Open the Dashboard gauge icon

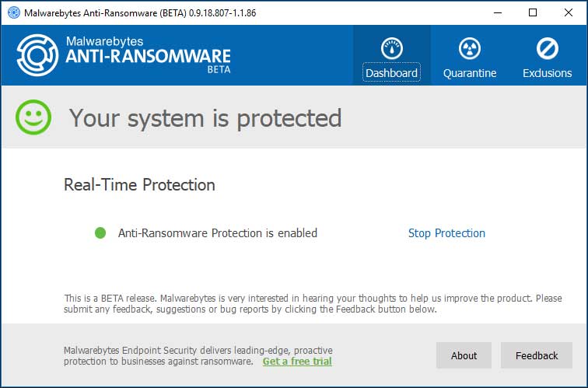point(392,49)
